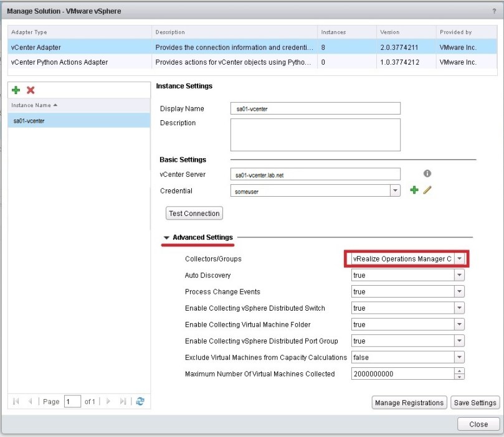The height and width of the screenshot is (437, 504).
Task: Refresh the instance list pagination
Action: [x=140, y=402]
